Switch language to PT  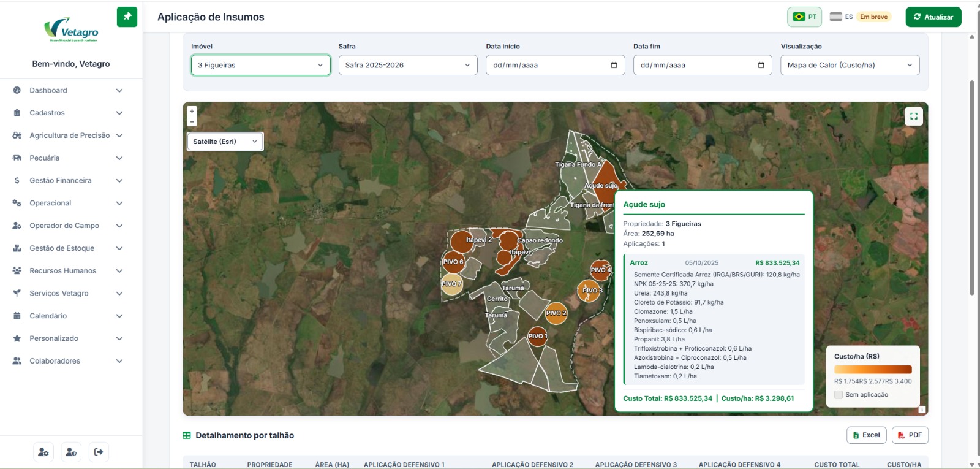(x=805, y=17)
